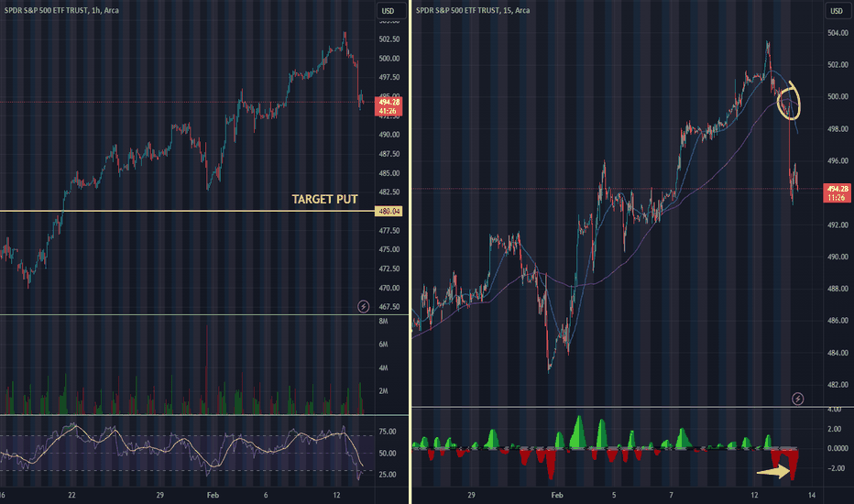Click 496.00 on the 15-minute price axis
Image resolution: width=854 pixels, height=504 pixels.
point(838,160)
